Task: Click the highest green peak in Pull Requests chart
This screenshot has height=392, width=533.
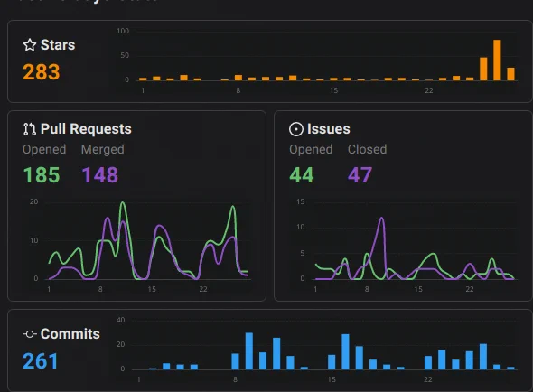Action: coord(123,203)
